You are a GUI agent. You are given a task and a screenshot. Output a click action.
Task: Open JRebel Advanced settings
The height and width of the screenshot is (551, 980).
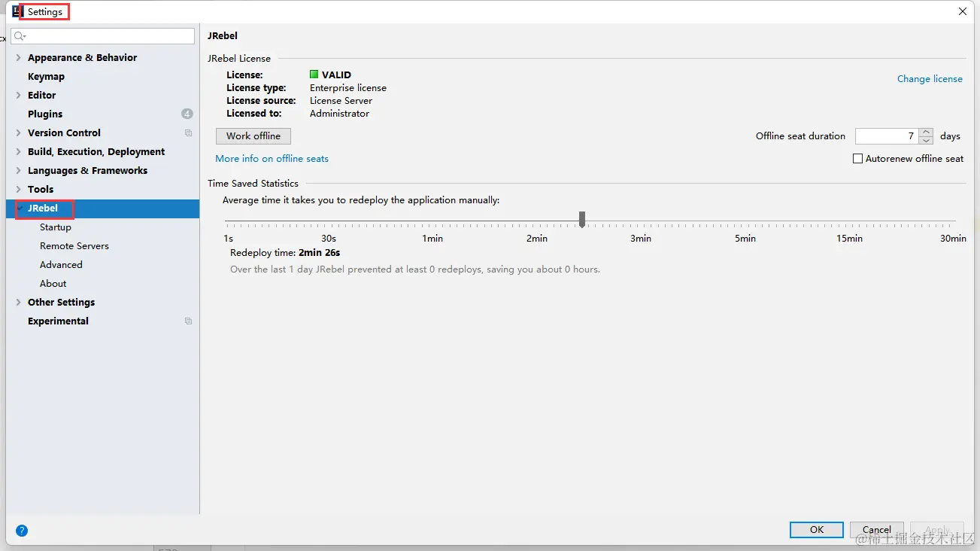[61, 265]
